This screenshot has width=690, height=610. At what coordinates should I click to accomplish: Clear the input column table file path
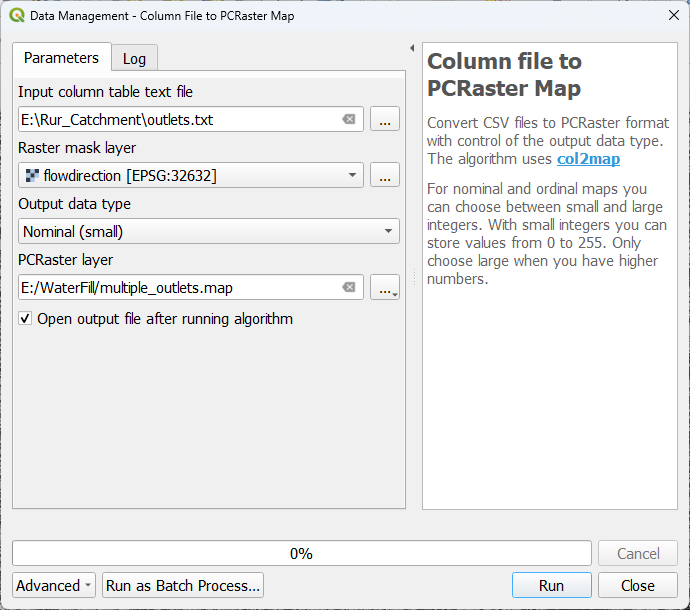click(349, 120)
